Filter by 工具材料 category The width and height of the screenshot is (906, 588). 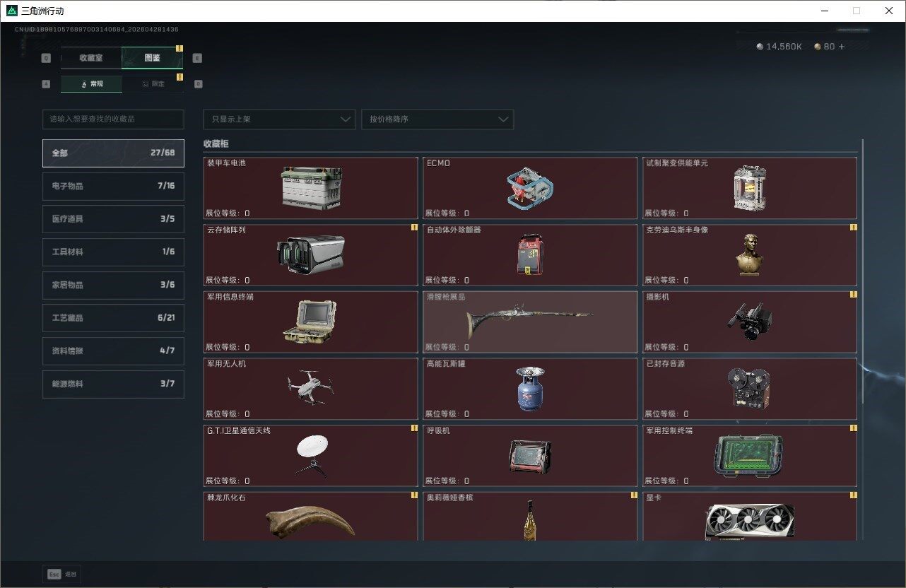pos(113,252)
